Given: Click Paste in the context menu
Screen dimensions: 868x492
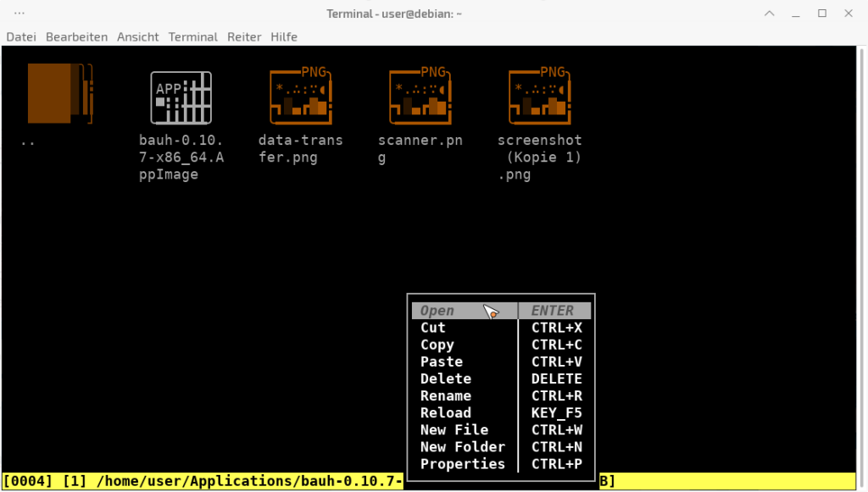Looking at the screenshot, I should click(442, 362).
